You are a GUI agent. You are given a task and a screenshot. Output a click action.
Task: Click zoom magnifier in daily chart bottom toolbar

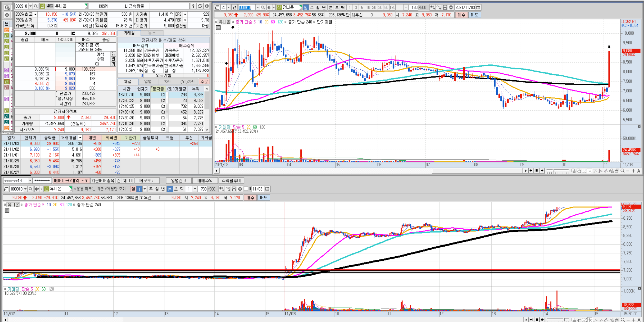click(x=622, y=171)
